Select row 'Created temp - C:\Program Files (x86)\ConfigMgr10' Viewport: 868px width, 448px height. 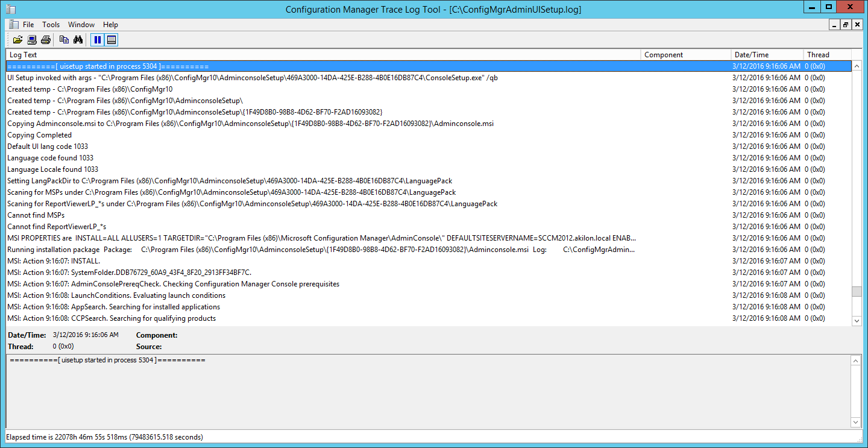point(429,89)
